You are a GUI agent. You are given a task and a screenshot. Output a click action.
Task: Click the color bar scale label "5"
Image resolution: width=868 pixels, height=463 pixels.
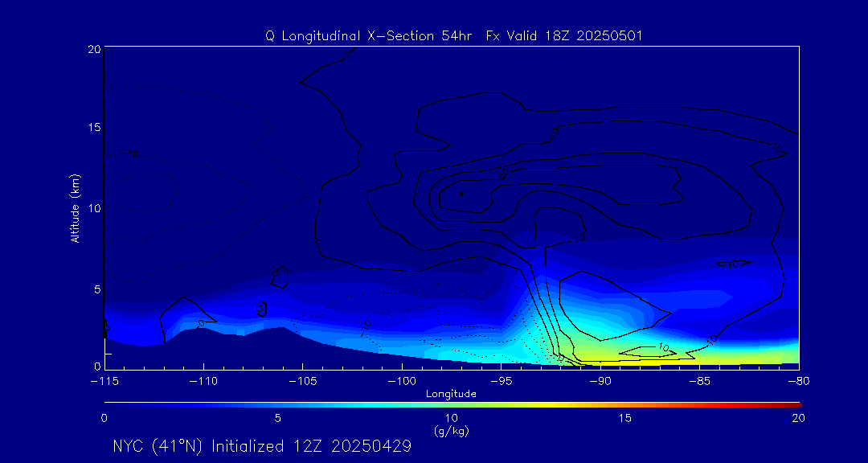click(278, 418)
